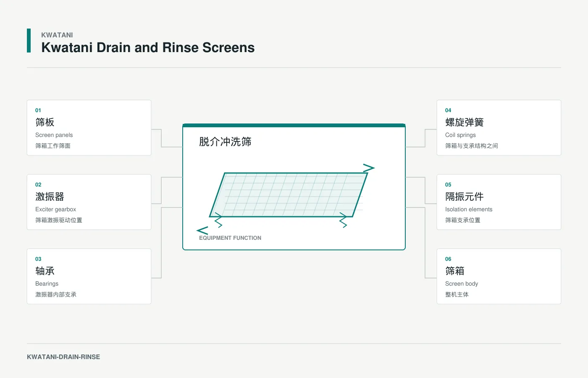
Task: Select the "整机主体" description
Action: tap(457, 294)
